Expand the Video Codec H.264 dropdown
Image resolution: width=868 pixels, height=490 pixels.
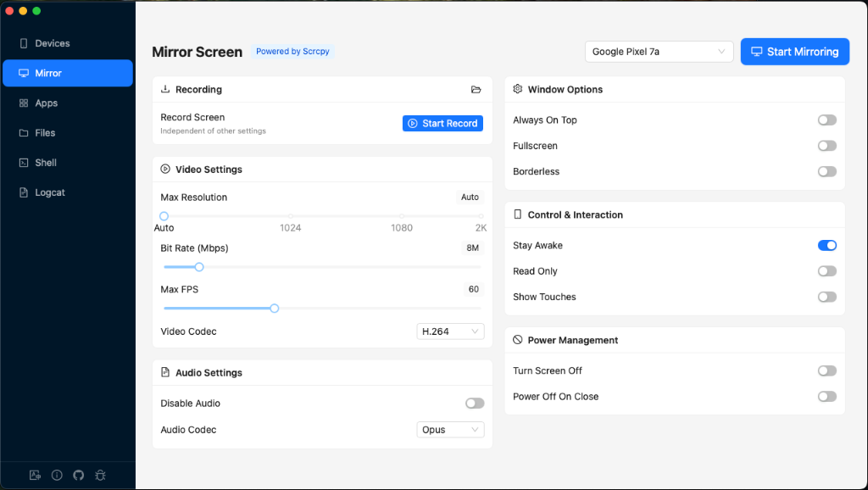coord(450,331)
